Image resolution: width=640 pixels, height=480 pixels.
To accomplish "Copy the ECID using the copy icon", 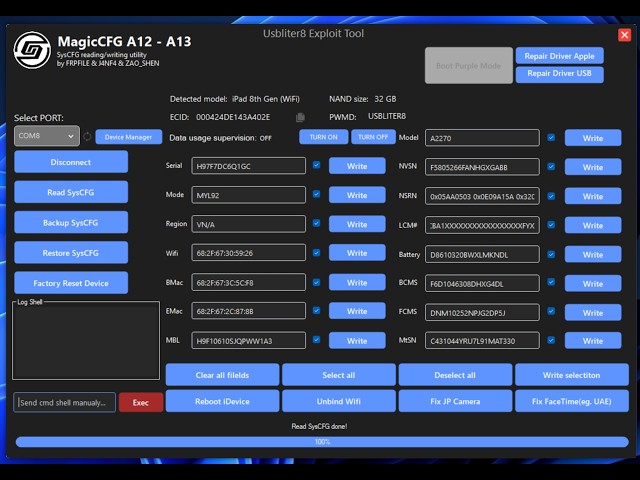I will coord(300,118).
